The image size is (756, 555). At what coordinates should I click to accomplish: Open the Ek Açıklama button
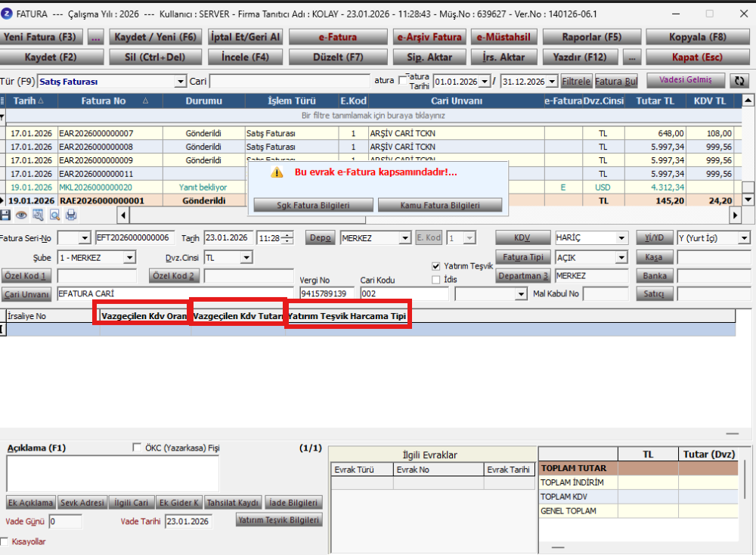pos(31,502)
